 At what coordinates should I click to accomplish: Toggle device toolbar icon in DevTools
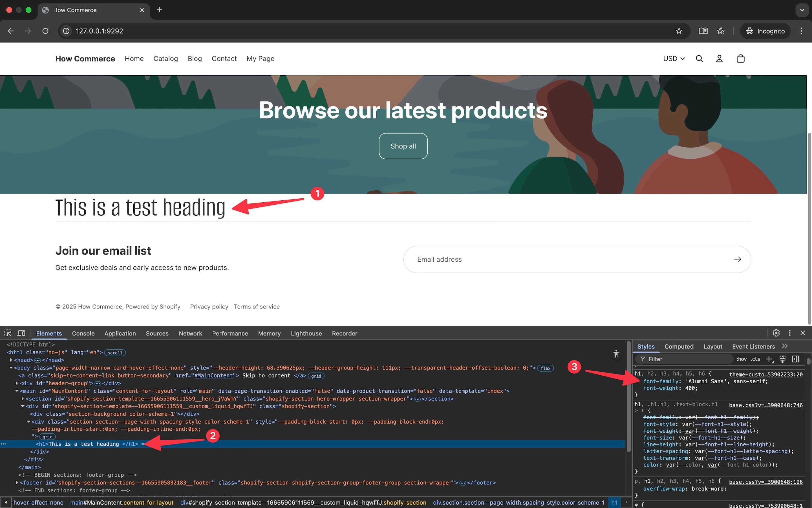[x=21, y=333]
